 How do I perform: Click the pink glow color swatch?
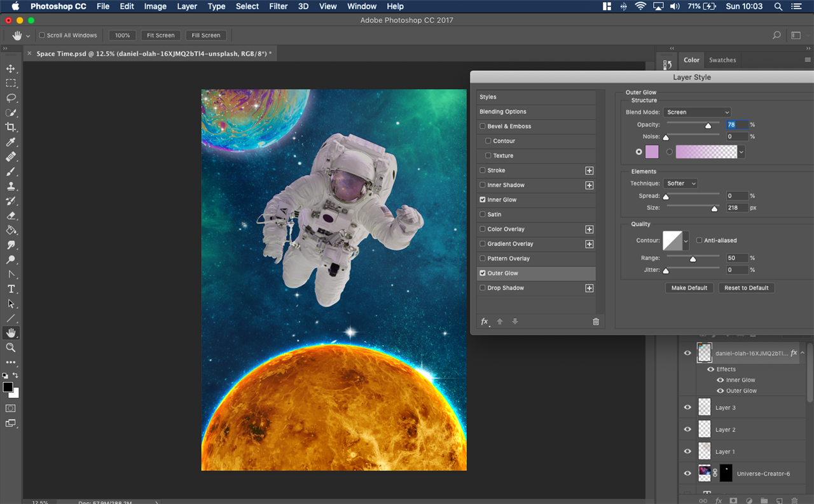tap(652, 152)
